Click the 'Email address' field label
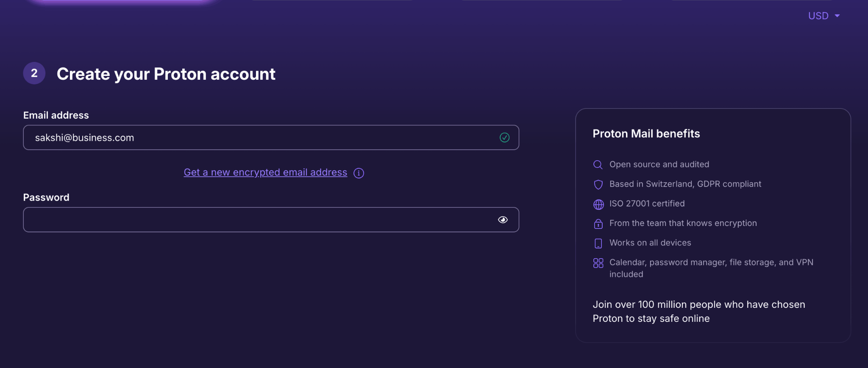The height and width of the screenshot is (368, 868). 56,115
